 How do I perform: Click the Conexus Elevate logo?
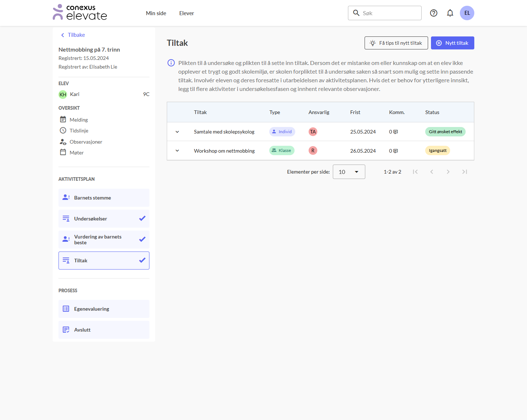[x=80, y=13]
